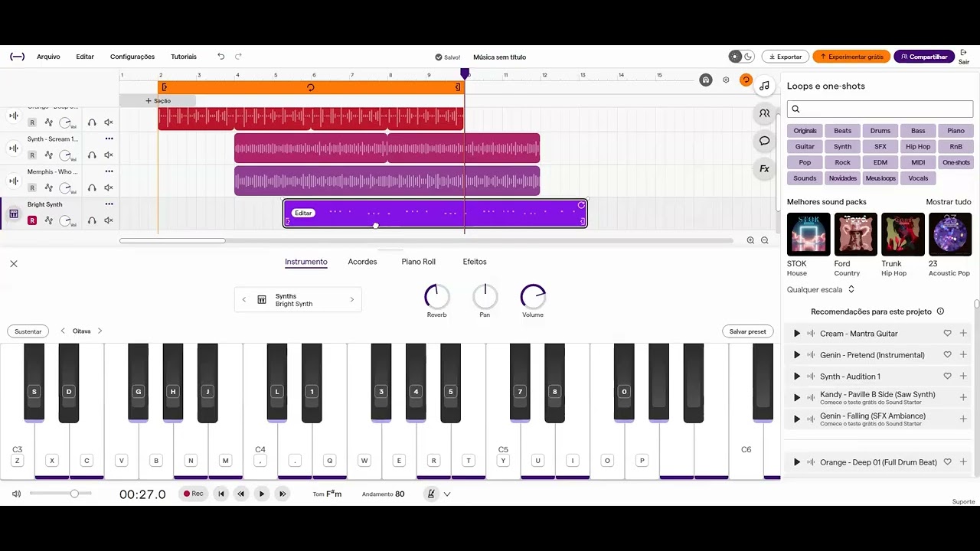Switch to the Acordes tab

[x=362, y=262]
